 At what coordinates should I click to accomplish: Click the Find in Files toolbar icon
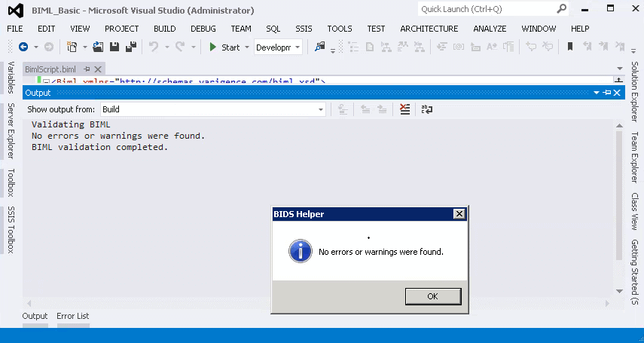[x=320, y=47]
